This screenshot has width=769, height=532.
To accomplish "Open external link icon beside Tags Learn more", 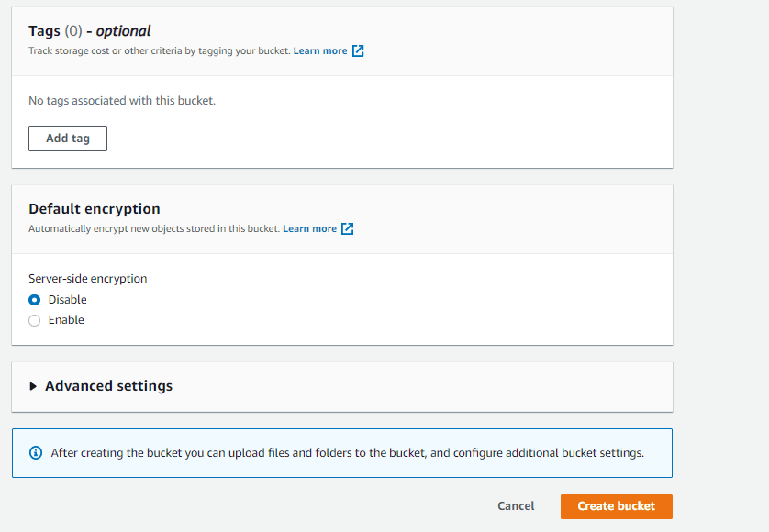I will pos(358,51).
